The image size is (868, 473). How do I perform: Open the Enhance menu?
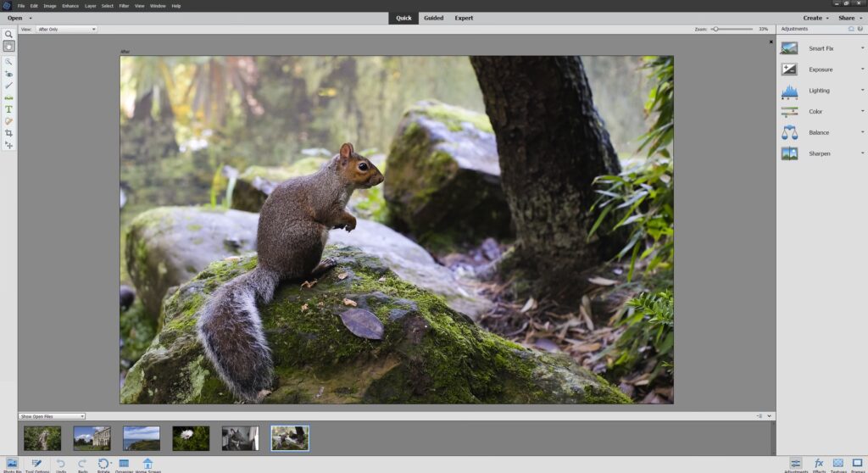(x=70, y=6)
